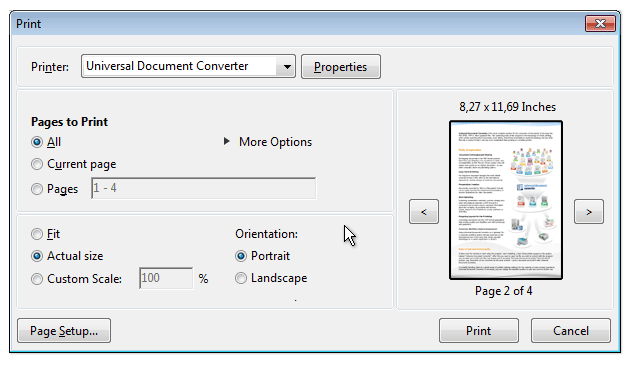This screenshot has width=629, height=374.
Task: Click the page preview thumbnail
Action: point(506,200)
